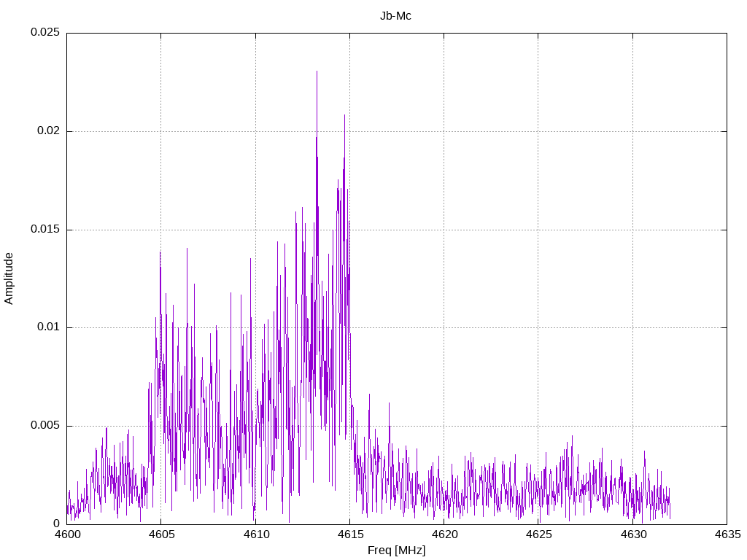747x560 pixels.
Task: Click the tallest spectrum peak tip near 0.023
Action: pyautogui.click(x=317, y=71)
